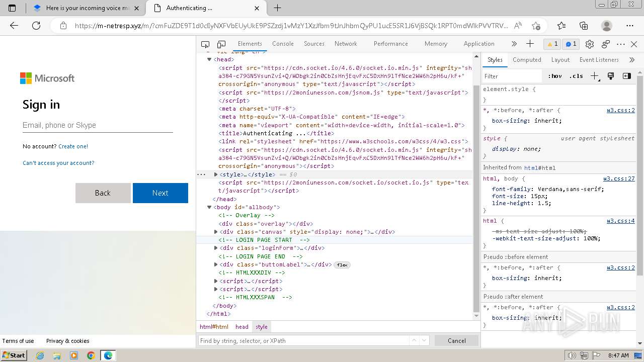This screenshot has width=644, height=362.
Task: Switch to the Console tab
Action: (x=283, y=44)
